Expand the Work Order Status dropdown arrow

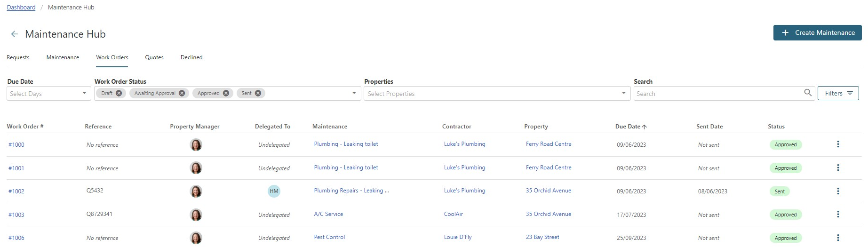(x=354, y=93)
